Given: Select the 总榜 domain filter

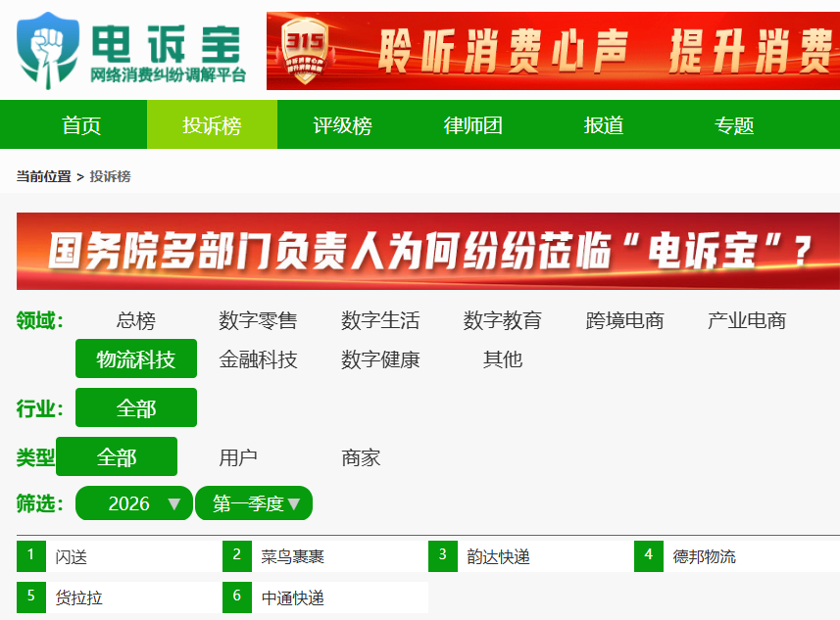Looking at the screenshot, I should [x=135, y=320].
